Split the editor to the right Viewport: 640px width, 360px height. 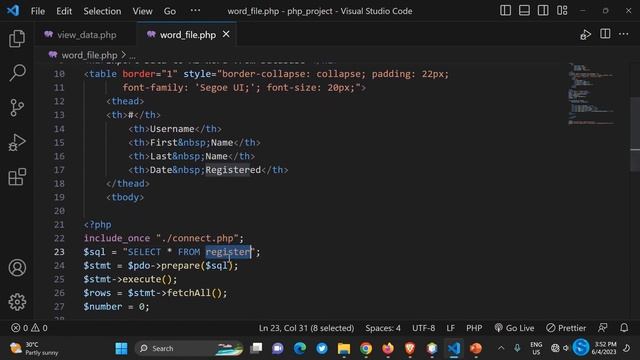point(605,34)
